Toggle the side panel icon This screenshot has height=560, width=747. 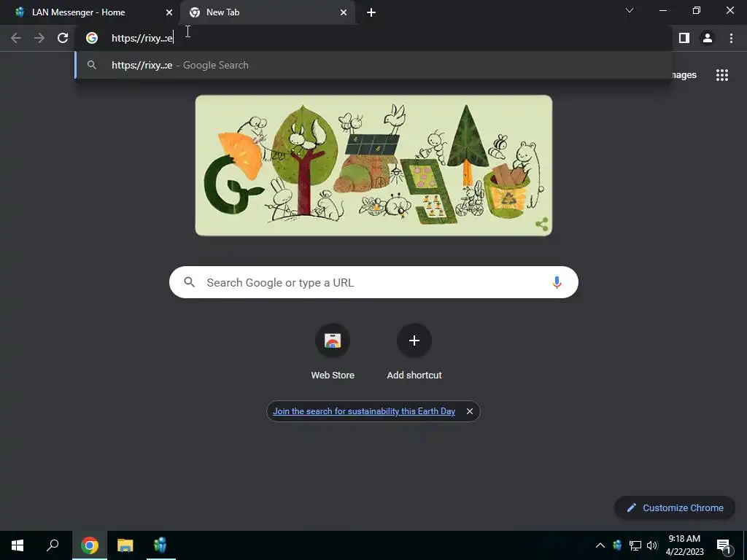[684, 38]
